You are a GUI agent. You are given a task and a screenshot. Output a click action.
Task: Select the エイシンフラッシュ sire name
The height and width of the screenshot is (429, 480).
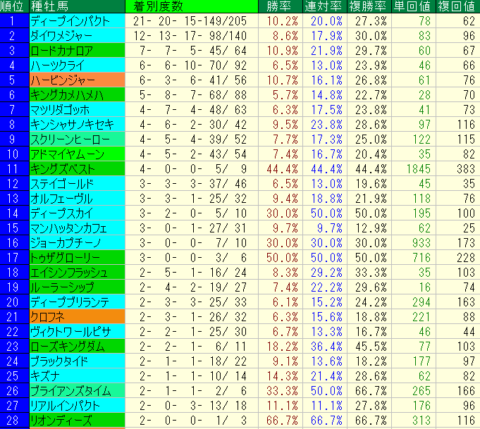(69, 273)
